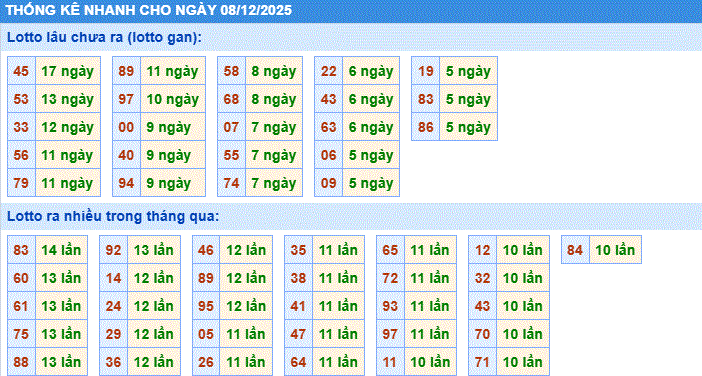Image resolution: width=702 pixels, height=376 pixels.
Task: Click '10 lần' beside number 84
Action: 616,250
